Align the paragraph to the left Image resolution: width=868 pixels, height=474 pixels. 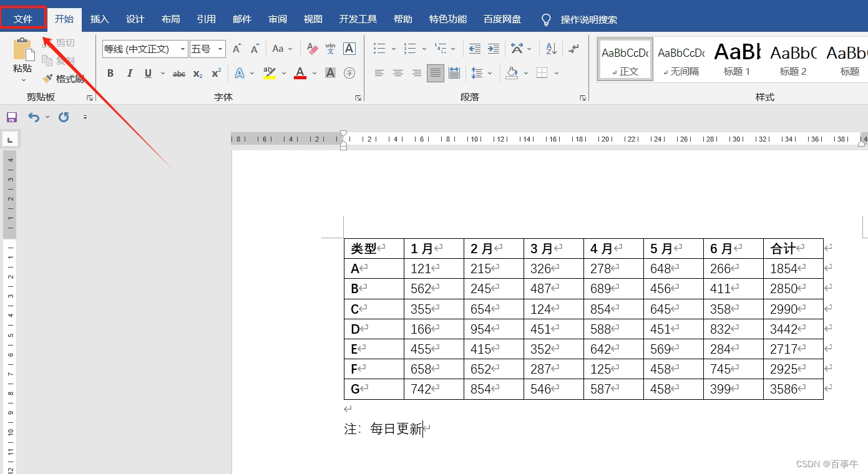point(379,73)
